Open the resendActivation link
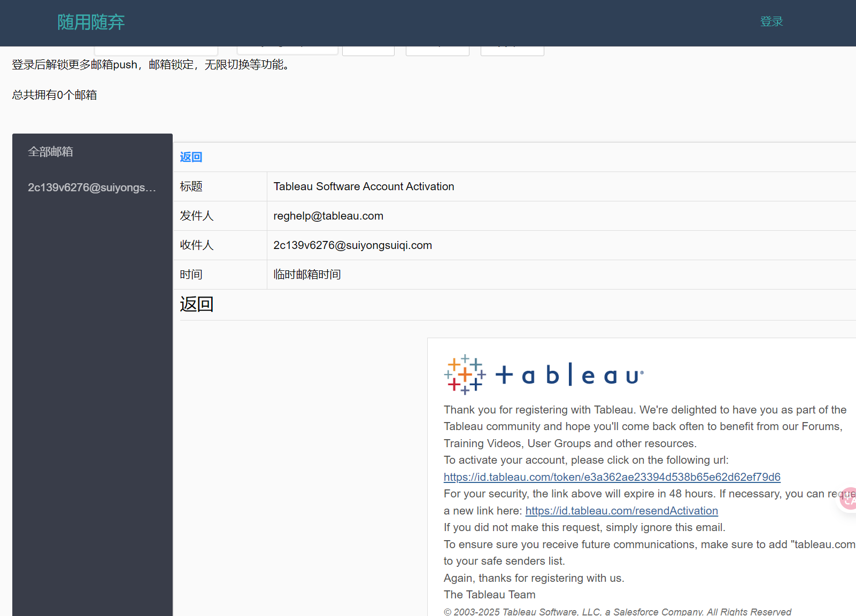 click(x=622, y=511)
